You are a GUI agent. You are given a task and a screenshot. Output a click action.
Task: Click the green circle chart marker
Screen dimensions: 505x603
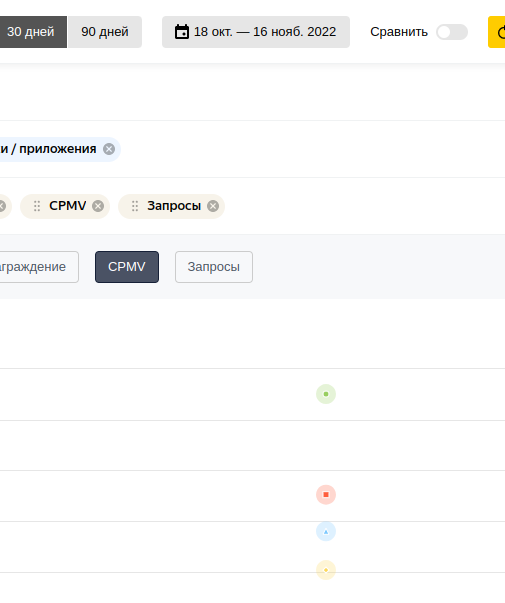tap(326, 394)
